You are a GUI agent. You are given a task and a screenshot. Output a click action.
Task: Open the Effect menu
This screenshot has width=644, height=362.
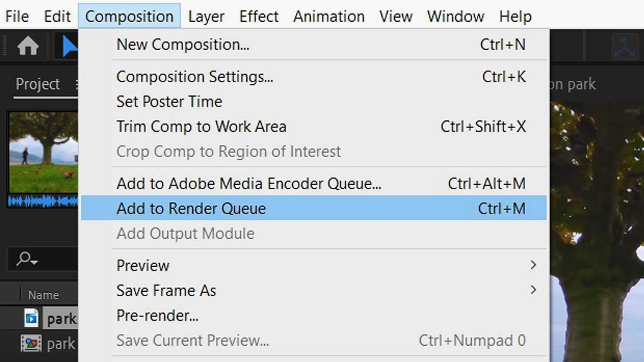click(258, 16)
